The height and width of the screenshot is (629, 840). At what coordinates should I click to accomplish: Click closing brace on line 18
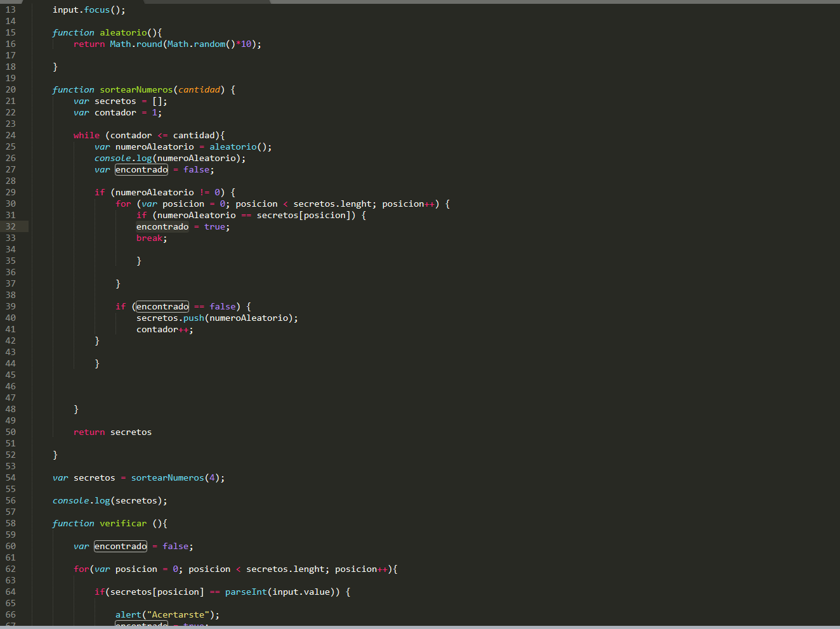coord(55,67)
